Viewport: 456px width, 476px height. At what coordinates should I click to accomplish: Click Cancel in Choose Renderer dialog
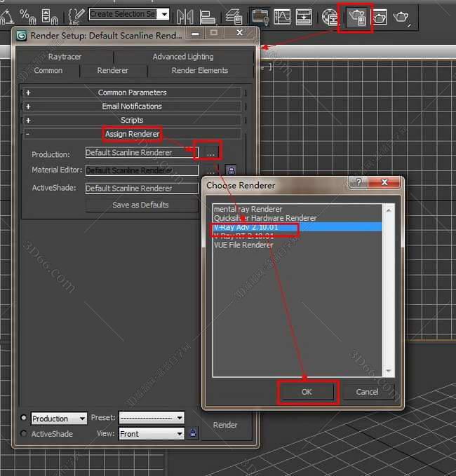click(x=368, y=392)
